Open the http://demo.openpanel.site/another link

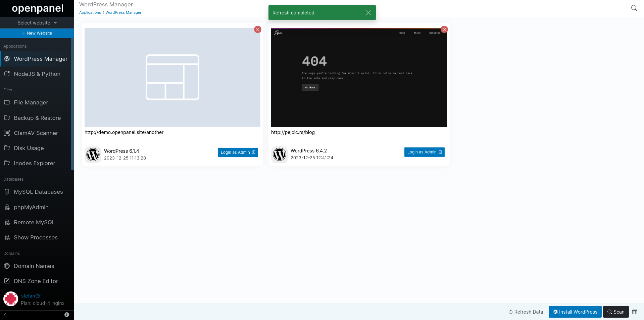[x=124, y=132]
